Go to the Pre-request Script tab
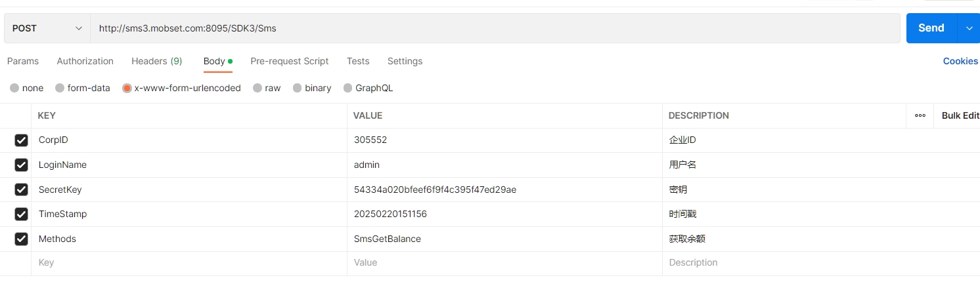Screen dimensions: 980x284 click(290, 61)
